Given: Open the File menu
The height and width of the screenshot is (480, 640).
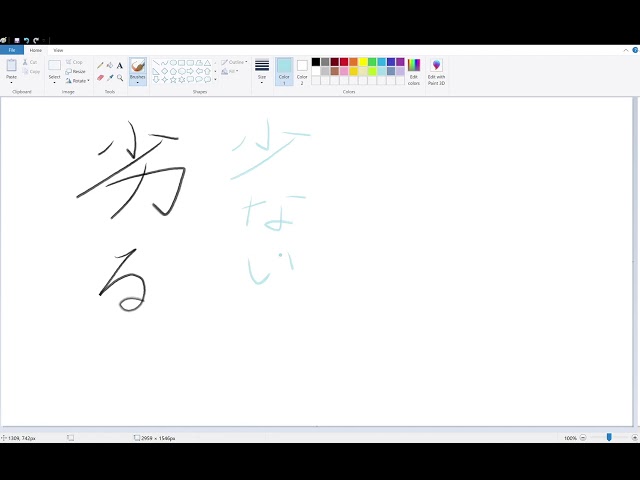Looking at the screenshot, I should 12,50.
